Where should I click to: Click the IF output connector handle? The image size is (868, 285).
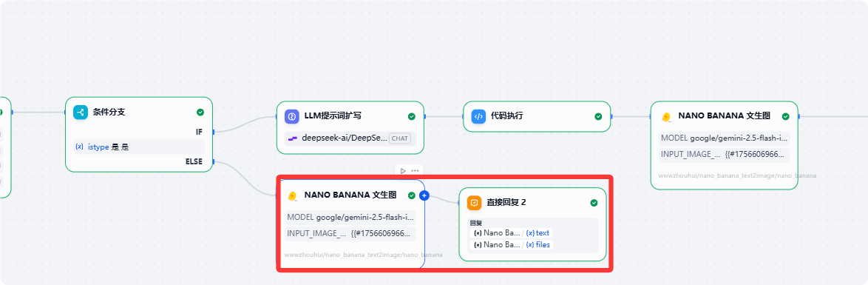point(213,132)
